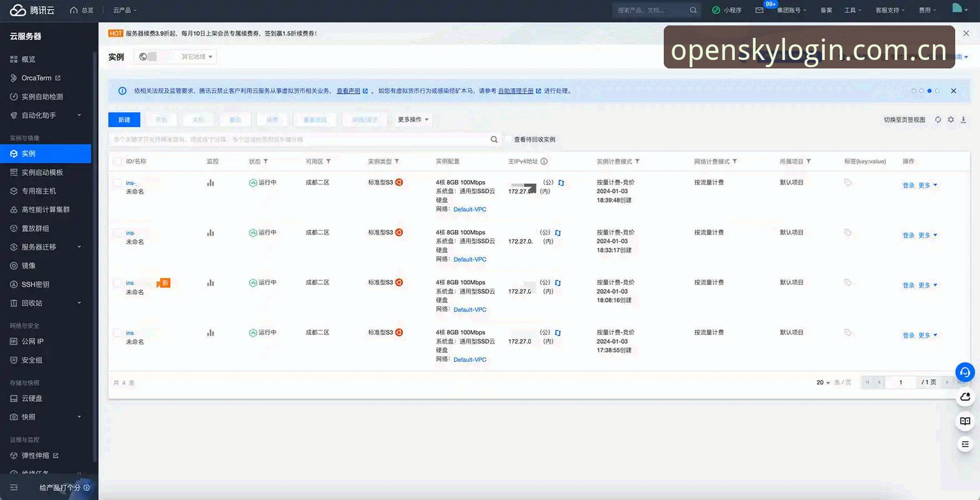
Task: Open the customer service headset floating button
Action: point(965,372)
